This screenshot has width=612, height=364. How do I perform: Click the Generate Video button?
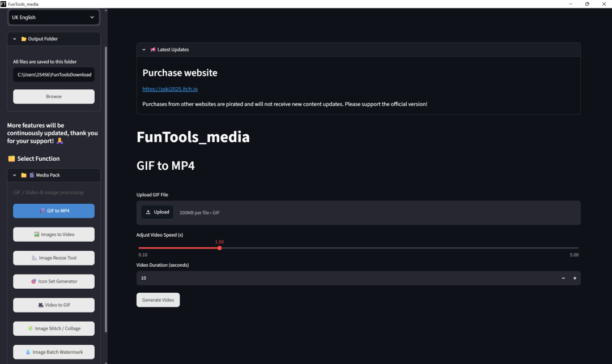click(158, 300)
